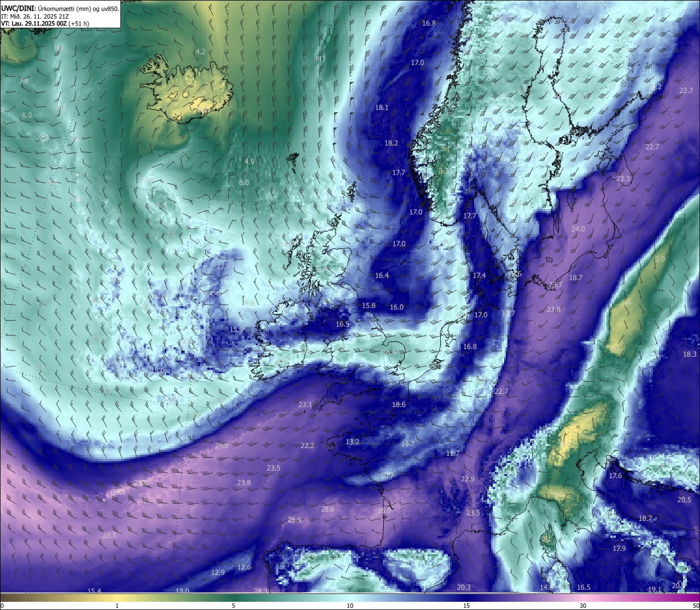The image size is (700, 610).
Task: Click the 13.2 value over Brittany
Action: click(x=352, y=441)
